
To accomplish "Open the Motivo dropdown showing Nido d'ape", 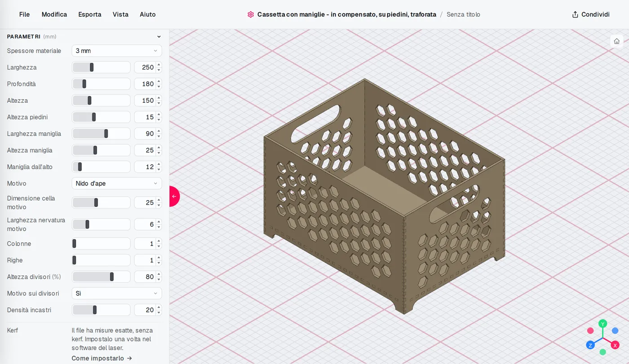I will [x=117, y=183].
